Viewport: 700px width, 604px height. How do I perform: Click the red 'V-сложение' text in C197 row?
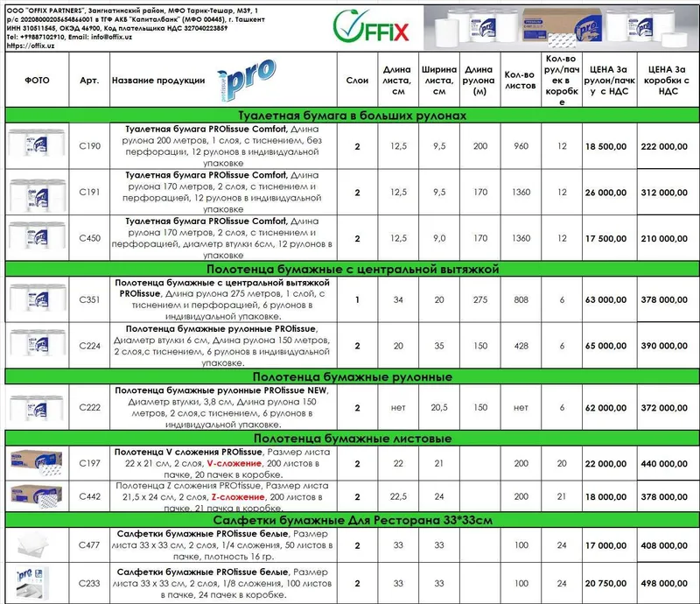pos(234,463)
